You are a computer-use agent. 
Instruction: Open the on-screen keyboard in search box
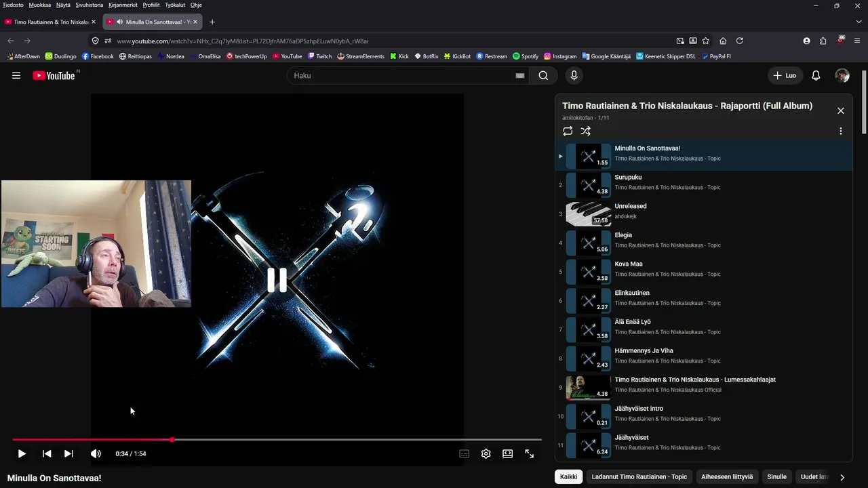point(520,75)
